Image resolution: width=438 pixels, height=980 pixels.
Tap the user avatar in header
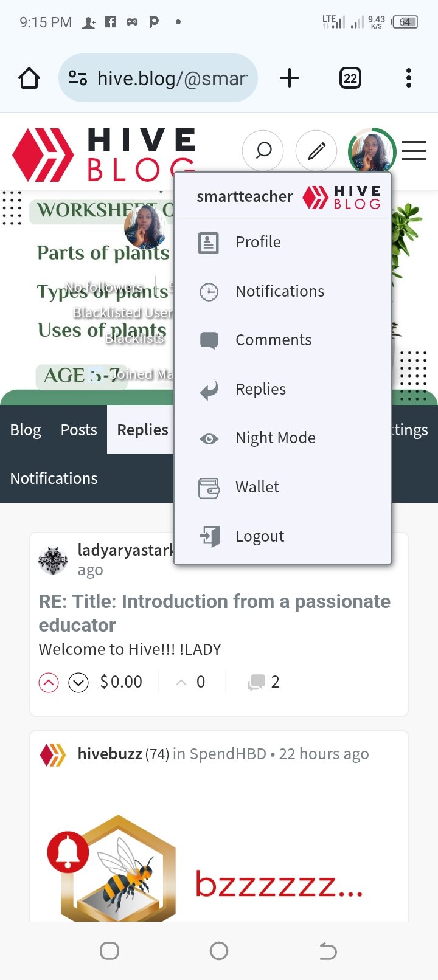(x=372, y=151)
